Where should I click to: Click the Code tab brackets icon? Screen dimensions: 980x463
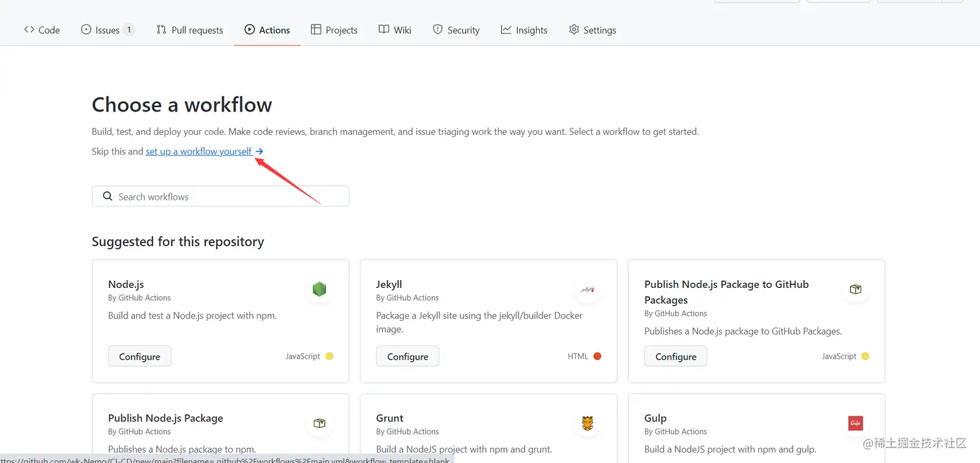[x=29, y=29]
